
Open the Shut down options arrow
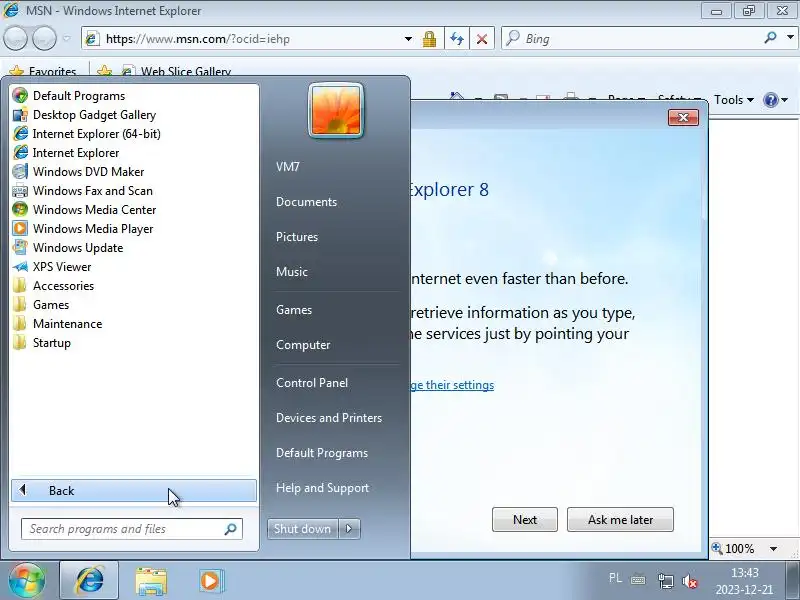tap(349, 529)
